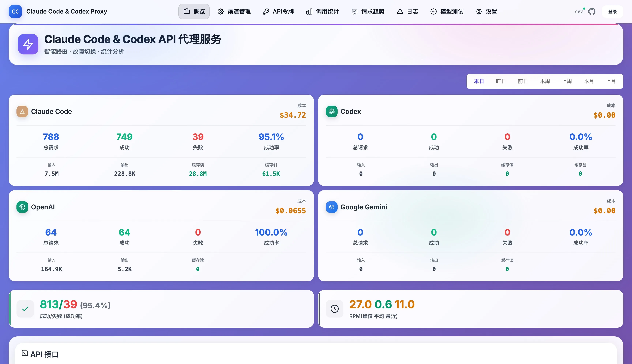Click the clock icon beside RPM stats
632x364 pixels.
[x=334, y=309]
